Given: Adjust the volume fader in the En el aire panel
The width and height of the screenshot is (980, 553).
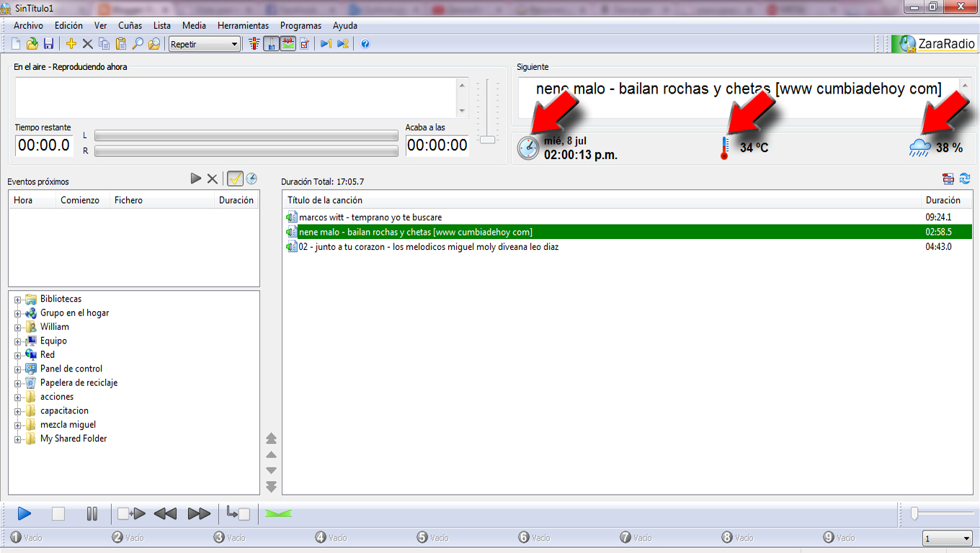Looking at the screenshot, I should 488,139.
